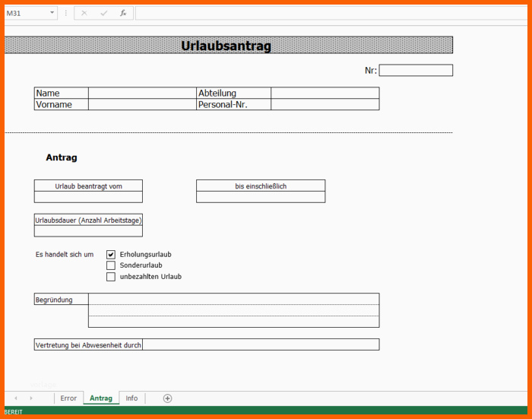
Task: Click the Insert Function fx icon
Action: (122, 13)
